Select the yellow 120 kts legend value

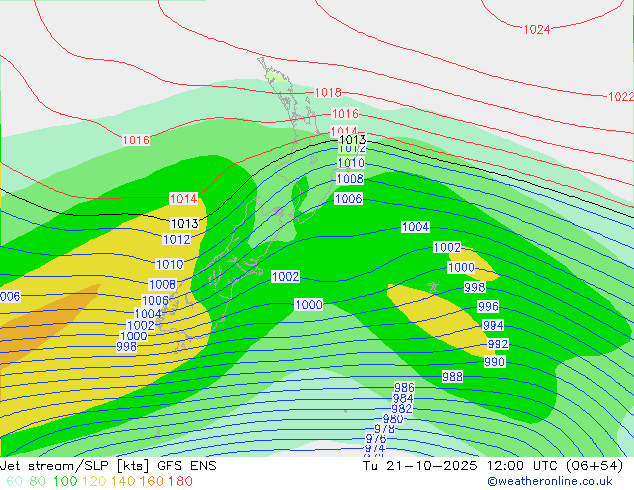pyautogui.click(x=94, y=481)
